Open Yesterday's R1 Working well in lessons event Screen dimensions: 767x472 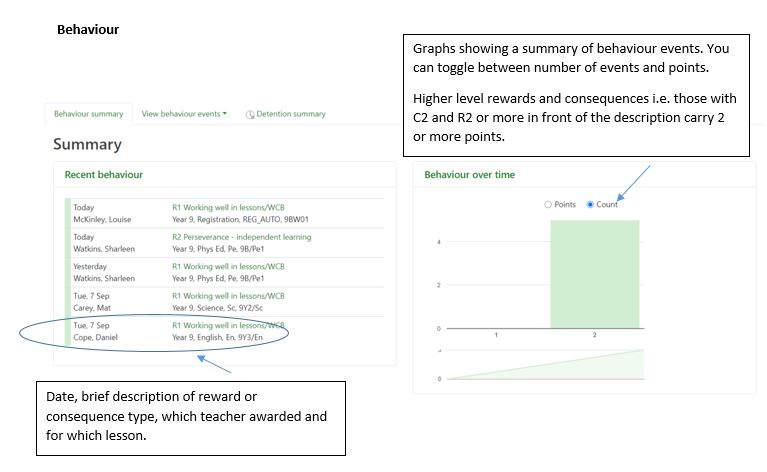coord(228,267)
